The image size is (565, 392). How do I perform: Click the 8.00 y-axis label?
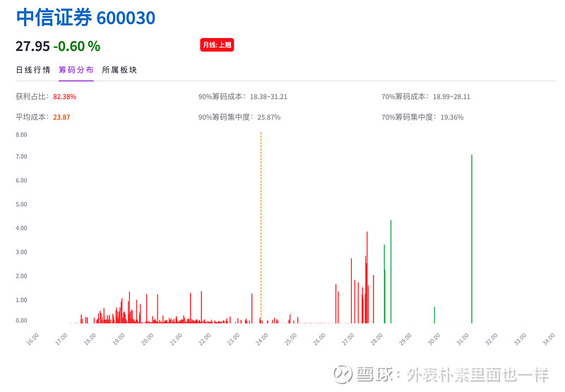[21, 135]
